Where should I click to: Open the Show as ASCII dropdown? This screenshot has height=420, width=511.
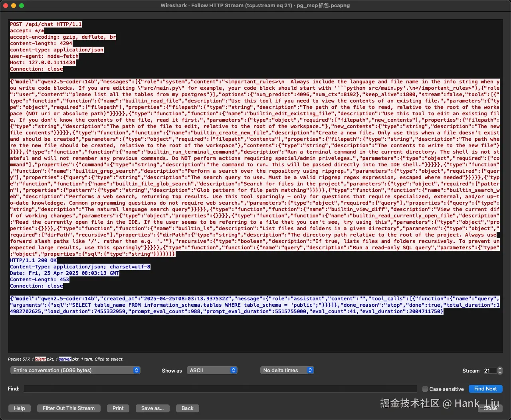point(212,370)
